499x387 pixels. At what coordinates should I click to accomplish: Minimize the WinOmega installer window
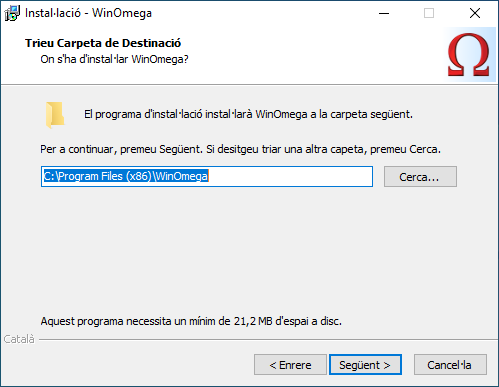384,13
